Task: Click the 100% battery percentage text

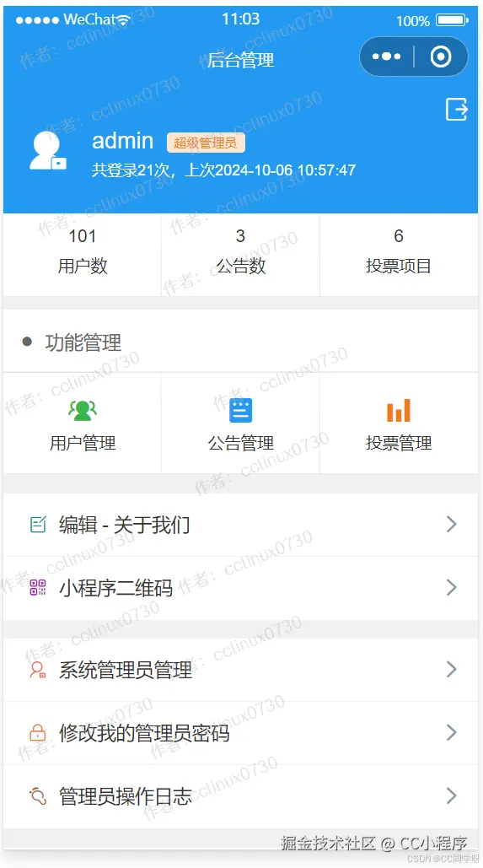Action: click(x=413, y=22)
